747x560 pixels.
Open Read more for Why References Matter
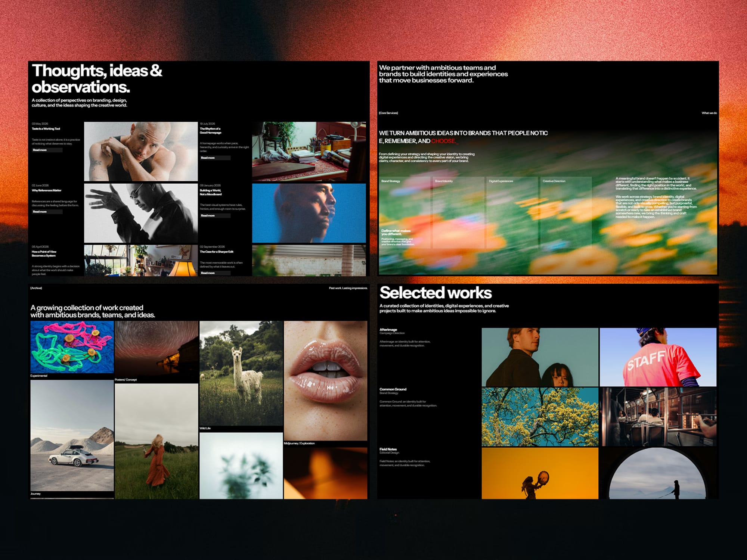point(47,212)
